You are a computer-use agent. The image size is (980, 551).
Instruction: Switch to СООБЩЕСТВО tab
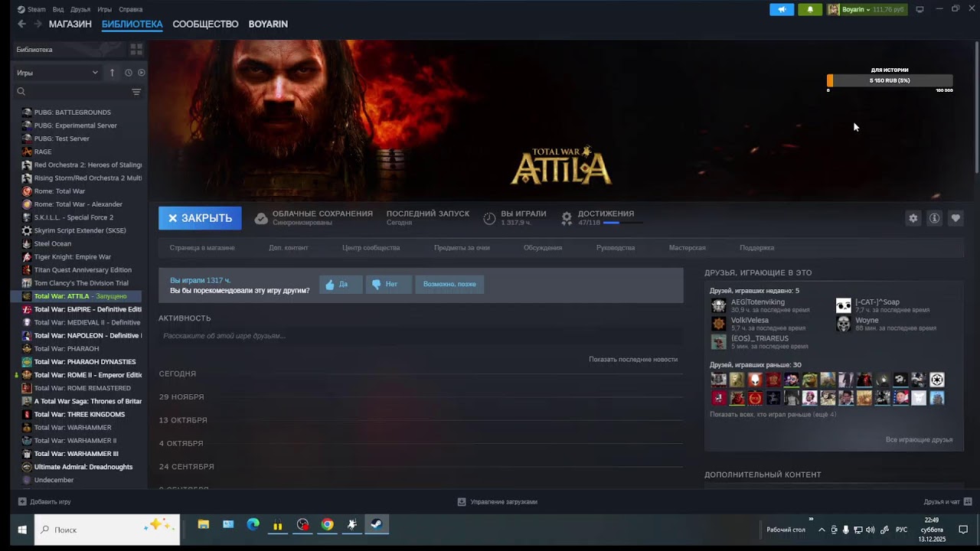pos(205,24)
